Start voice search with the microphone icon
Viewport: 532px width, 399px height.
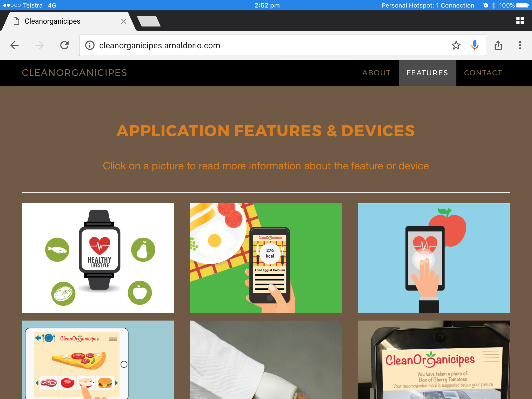pos(475,45)
